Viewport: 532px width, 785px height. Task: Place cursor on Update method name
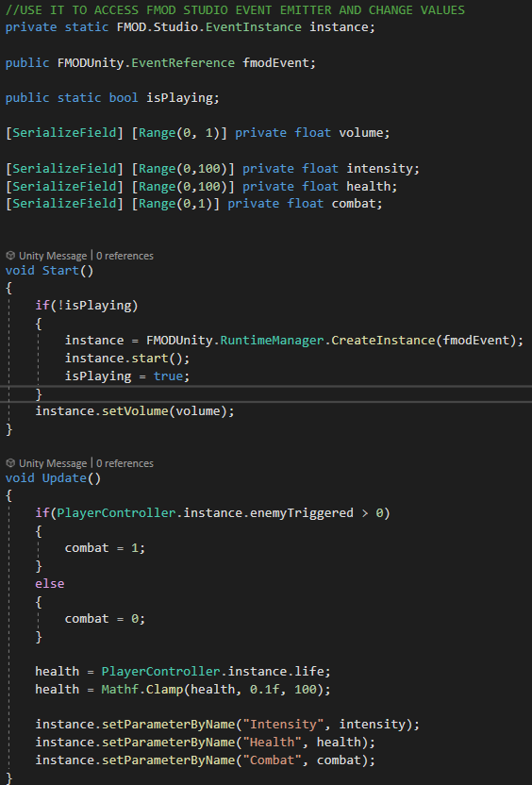[64, 478]
